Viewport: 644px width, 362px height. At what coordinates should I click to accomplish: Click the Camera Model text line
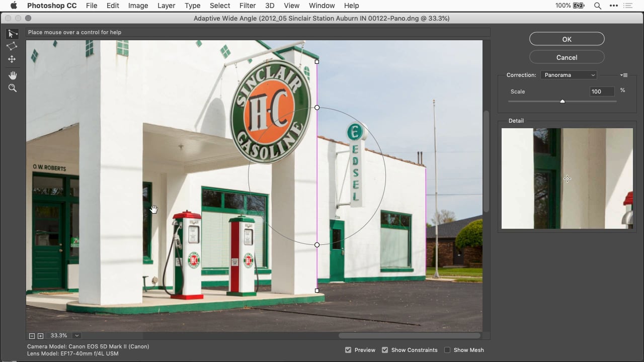click(88, 346)
